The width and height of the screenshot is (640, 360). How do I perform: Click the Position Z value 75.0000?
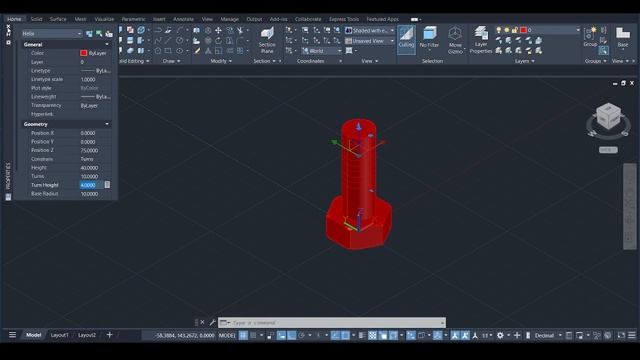[89, 150]
